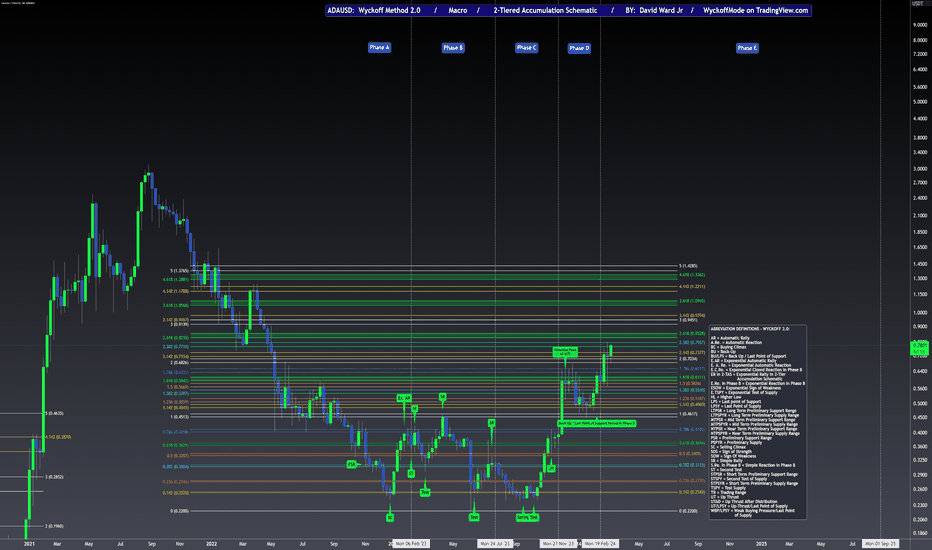This screenshot has height=550, width=932.
Task: Select the 'AR = Automatic Rally' definition line
Action: 730,338
